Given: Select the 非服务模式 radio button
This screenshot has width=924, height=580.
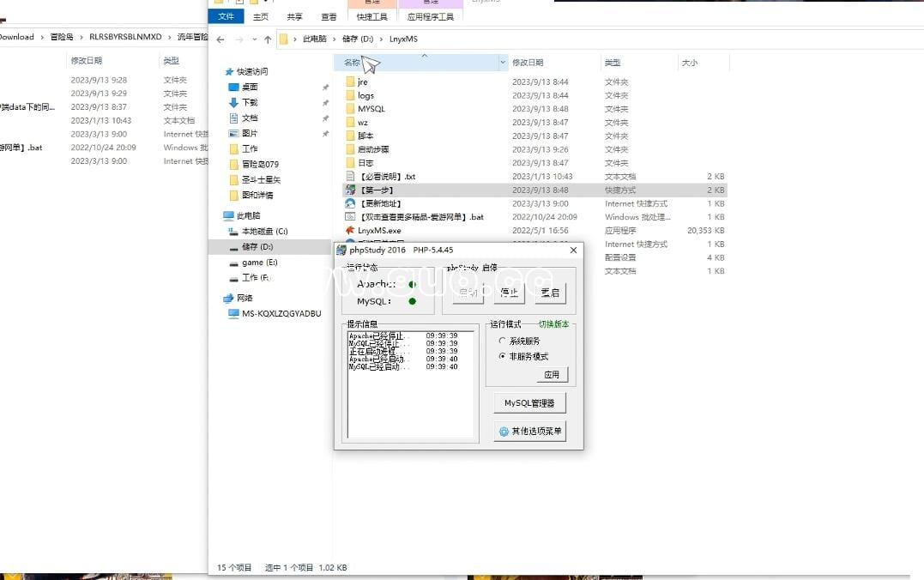Looking at the screenshot, I should [502, 356].
